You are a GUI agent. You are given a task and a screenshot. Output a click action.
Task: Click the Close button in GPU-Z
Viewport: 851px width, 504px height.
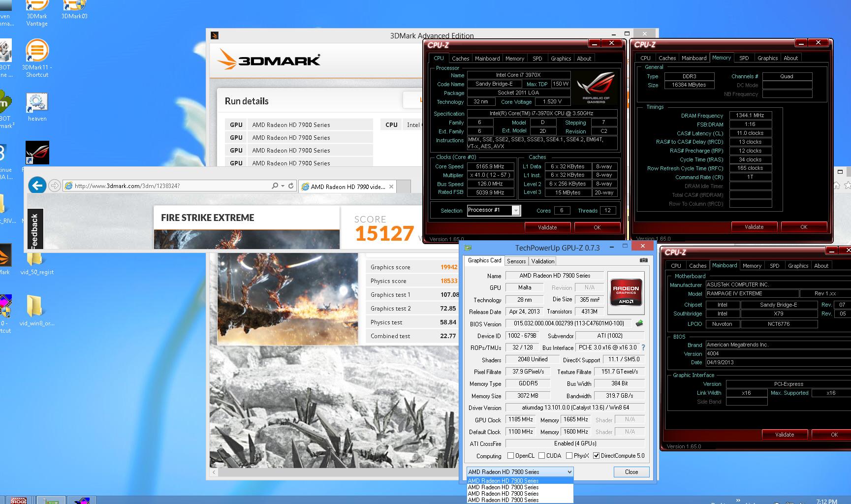(631, 472)
